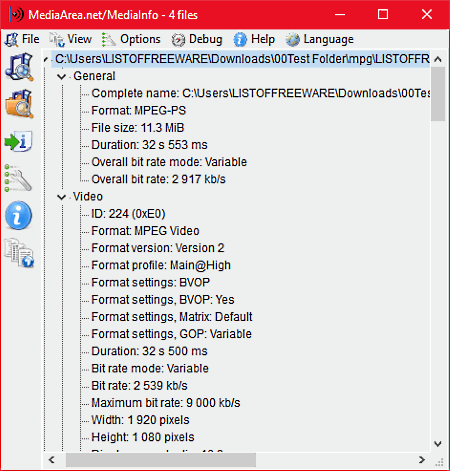Image resolution: width=450 pixels, height=471 pixels.
Task: Select Format settings, GOP: Variable row
Action: tap(171, 334)
